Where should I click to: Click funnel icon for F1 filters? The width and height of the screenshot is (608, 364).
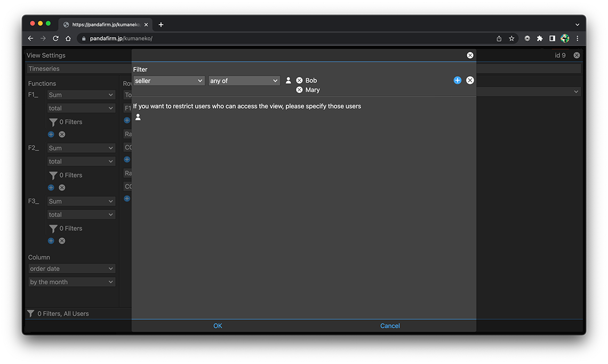pyautogui.click(x=53, y=122)
